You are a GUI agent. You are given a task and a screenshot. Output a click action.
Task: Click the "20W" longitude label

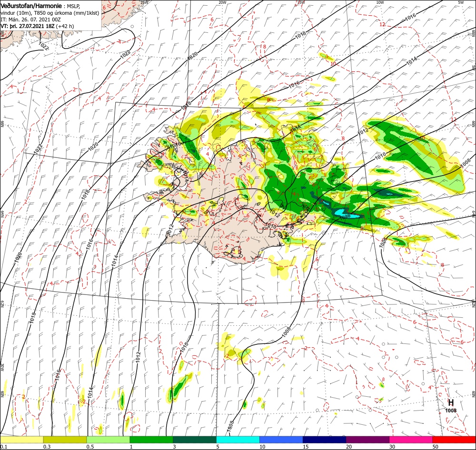(x=222, y=2)
